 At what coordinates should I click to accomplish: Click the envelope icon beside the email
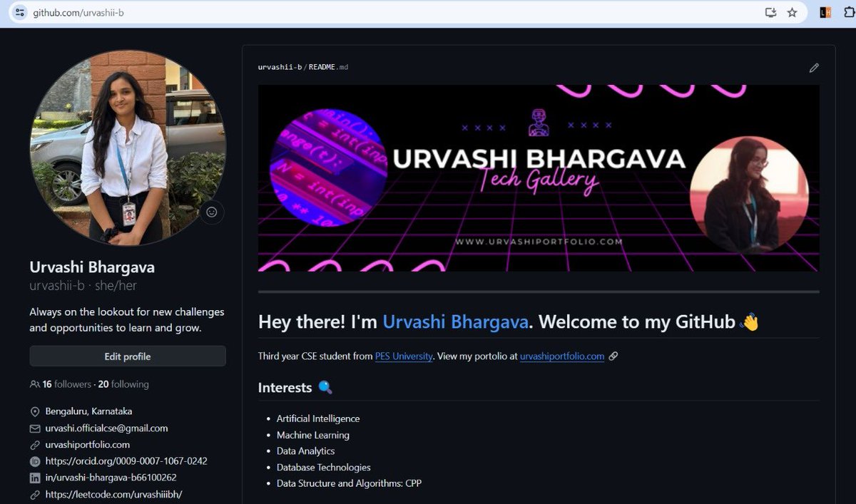[x=35, y=428]
